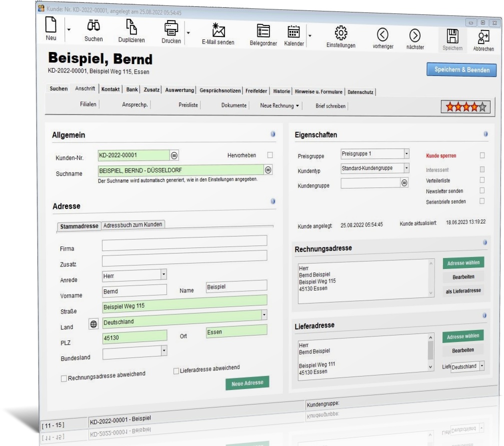
Task: Open the Adressbuch zum Kunden tab
Action: (x=133, y=224)
